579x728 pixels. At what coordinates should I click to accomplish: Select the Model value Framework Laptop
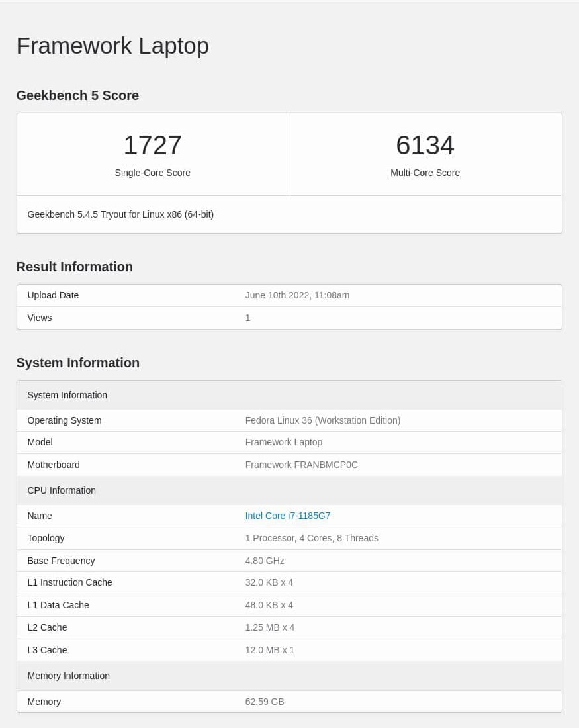[284, 442]
